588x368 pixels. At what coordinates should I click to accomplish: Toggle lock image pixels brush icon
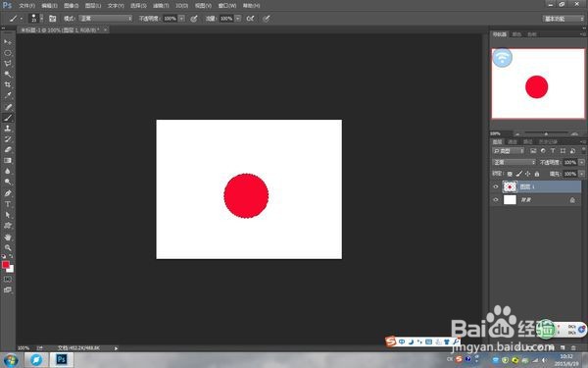[x=519, y=174]
